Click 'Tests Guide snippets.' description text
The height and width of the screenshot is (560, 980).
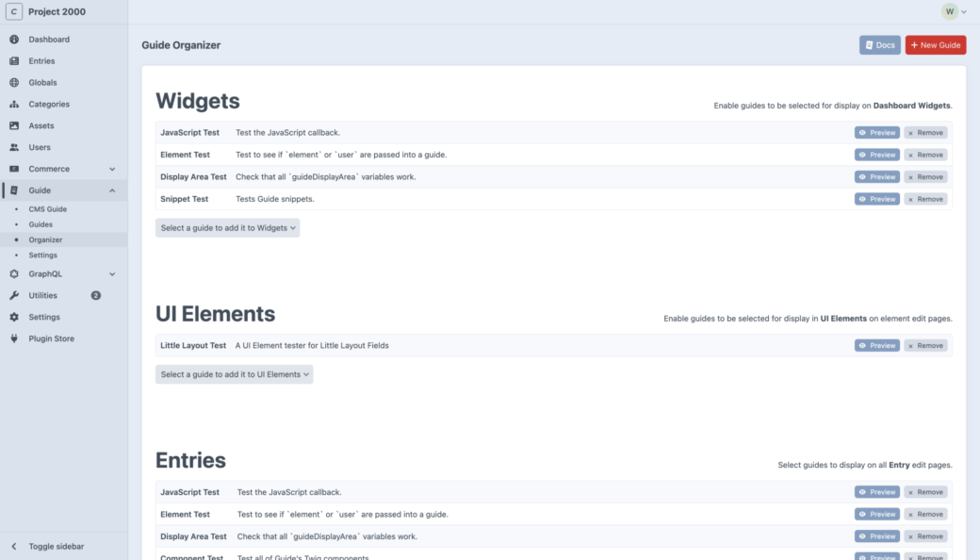tap(275, 199)
